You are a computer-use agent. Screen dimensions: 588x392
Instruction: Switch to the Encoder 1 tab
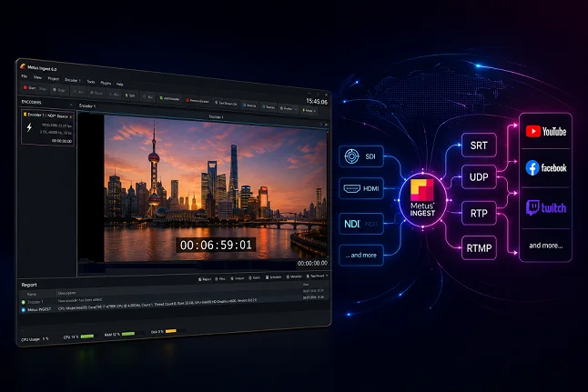[x=87, y=106]
